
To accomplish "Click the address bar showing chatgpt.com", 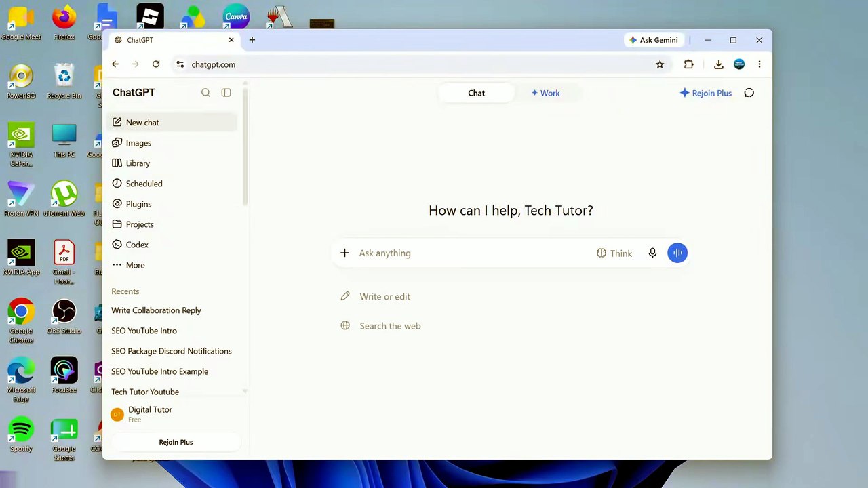I will coord(420,64).
